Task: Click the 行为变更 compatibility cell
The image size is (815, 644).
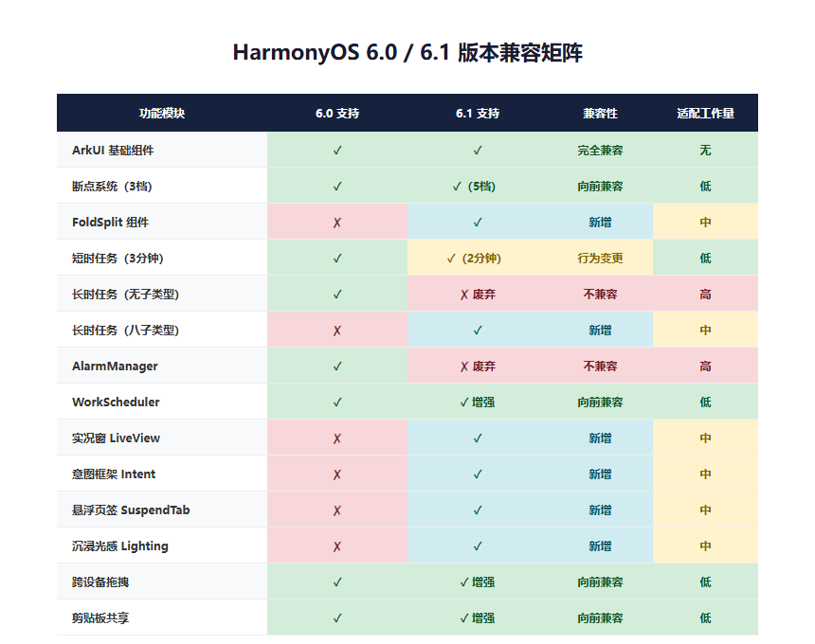Action: 600,259
